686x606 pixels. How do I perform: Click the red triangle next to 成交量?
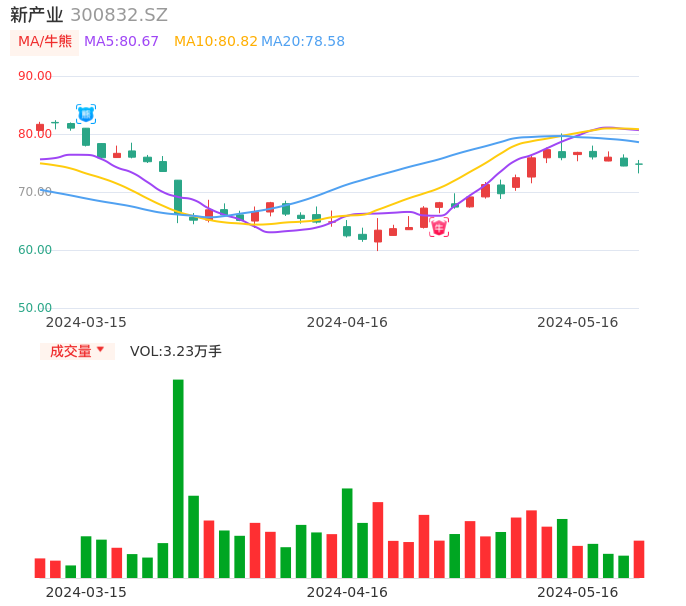coord(100,350)
